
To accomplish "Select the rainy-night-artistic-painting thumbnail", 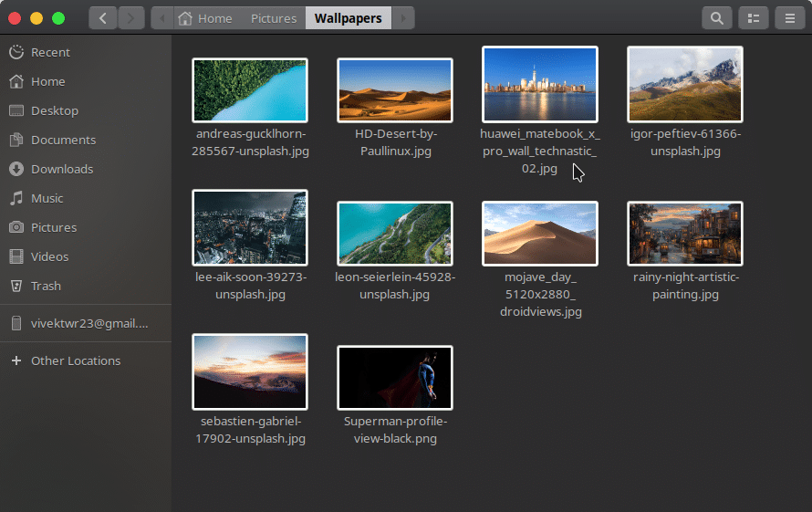I will (x=685, y=234).
